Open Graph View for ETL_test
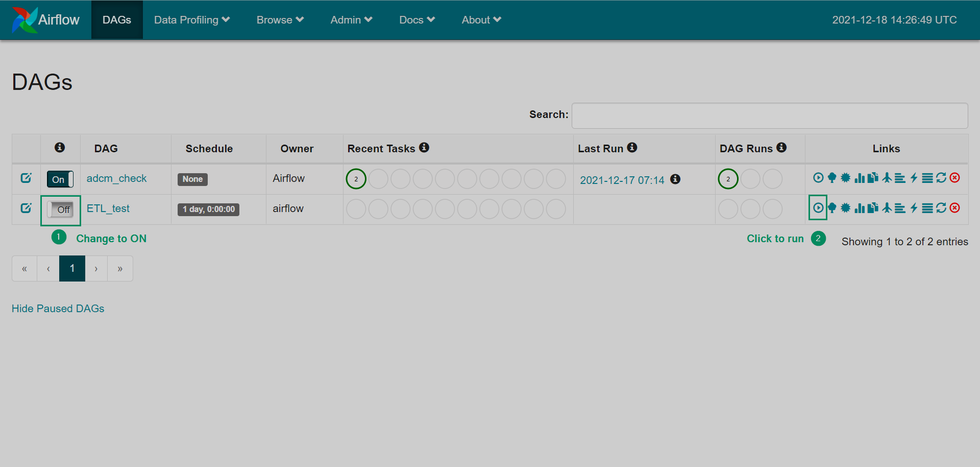The image size is (980, 467). tap(846, 208)
